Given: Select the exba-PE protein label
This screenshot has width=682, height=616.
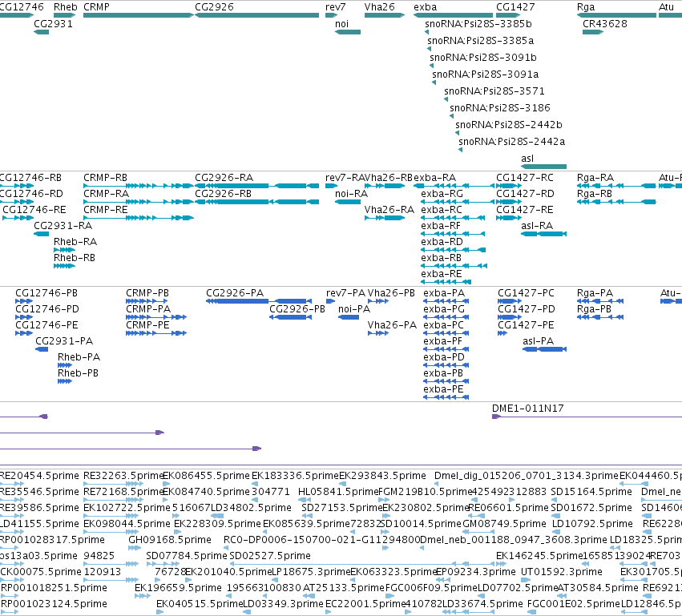Looking at the screenshot, I should [x=444, y=389].
